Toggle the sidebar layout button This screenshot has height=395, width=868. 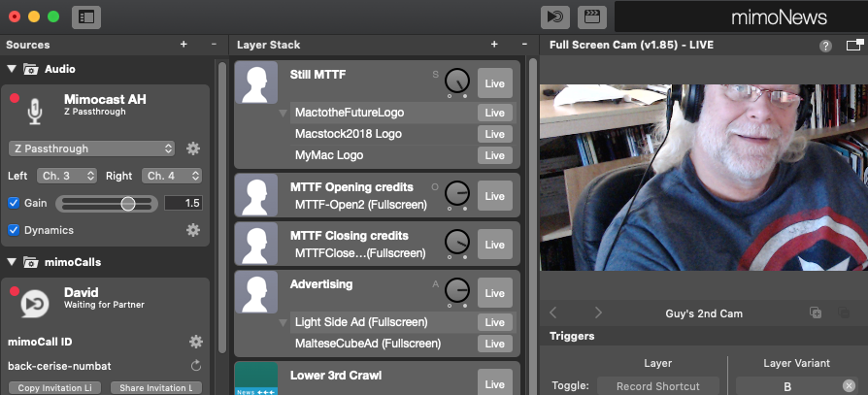point(86,16)
